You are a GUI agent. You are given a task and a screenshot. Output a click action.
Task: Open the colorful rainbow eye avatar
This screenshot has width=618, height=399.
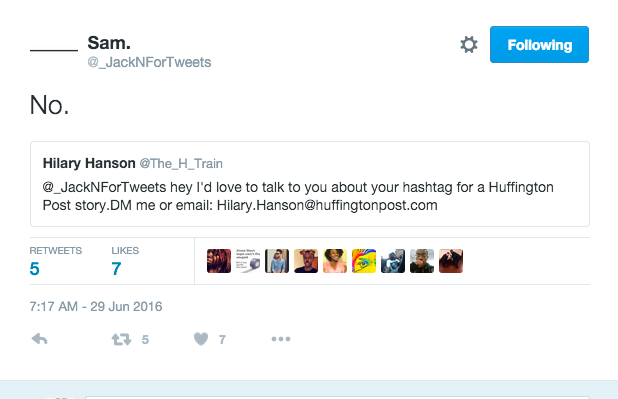tap(364, 261)
